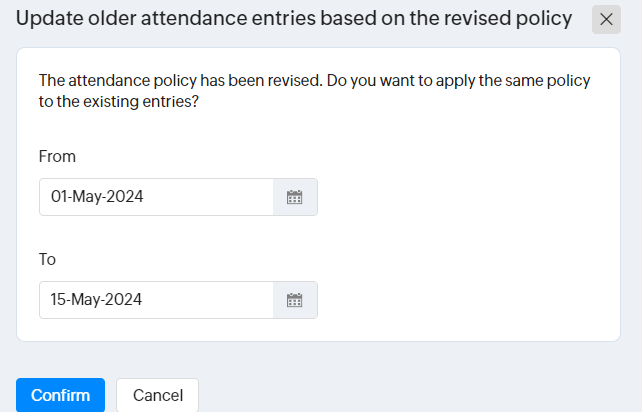The height and width of the screenshot is (412, 642).
Task: Cancel the attendance policy update
Action: coord(157,395)
